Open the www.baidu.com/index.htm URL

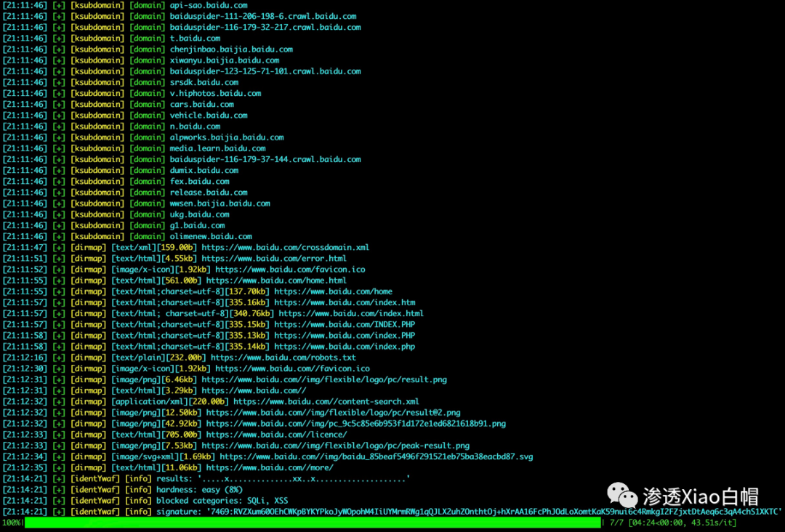pos(345,302)
